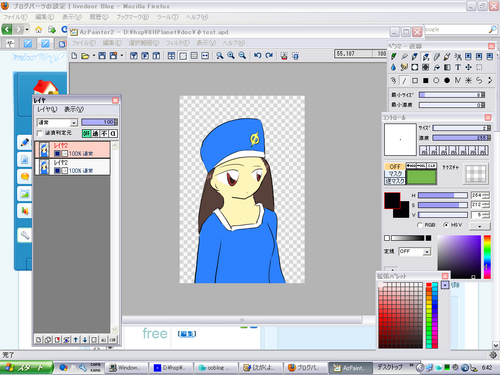Click the Zoom in magnifier icon

231,56
